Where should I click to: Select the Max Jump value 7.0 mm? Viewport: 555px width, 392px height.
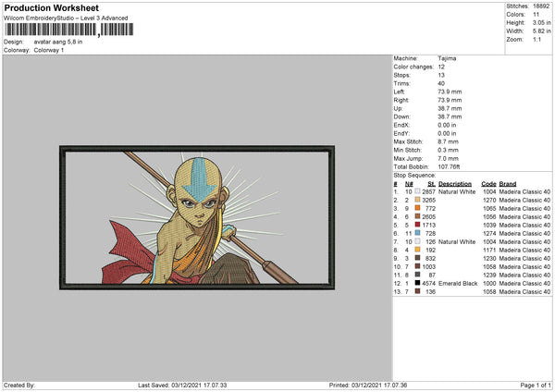click(x=448, y=158)
